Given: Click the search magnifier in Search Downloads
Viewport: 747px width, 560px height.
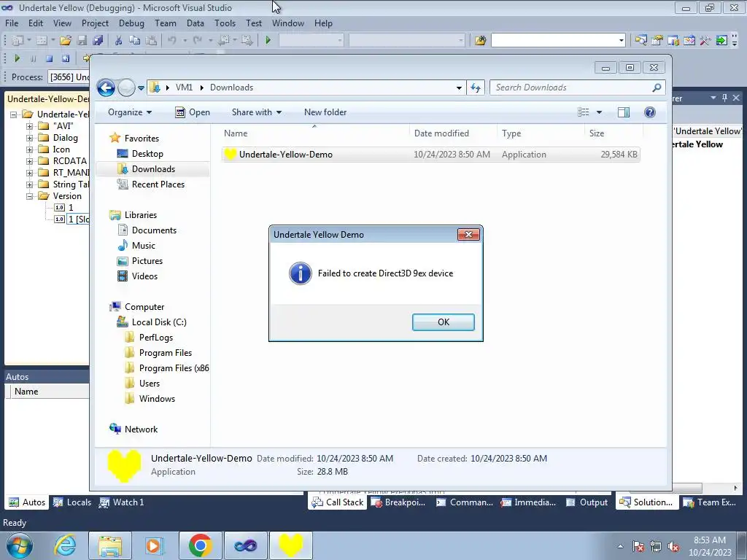Looking at the screenshot, I should [x=657, y=87].
